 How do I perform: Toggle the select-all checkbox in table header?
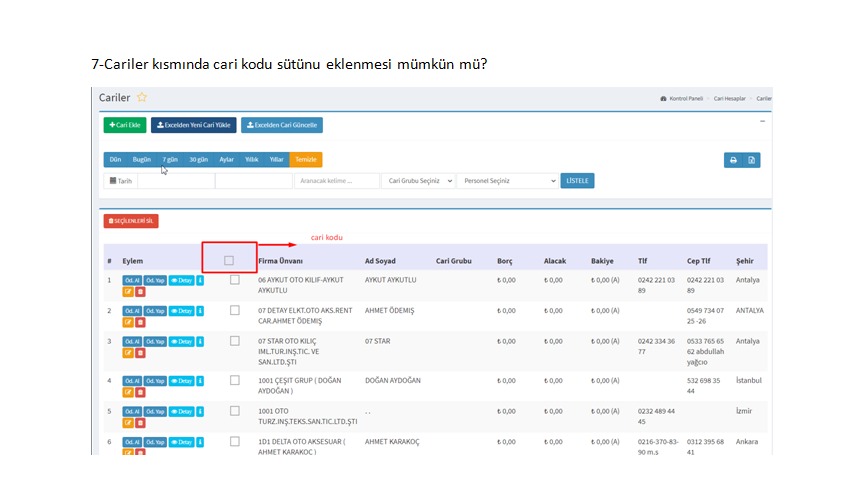click(x=229, y=261)
